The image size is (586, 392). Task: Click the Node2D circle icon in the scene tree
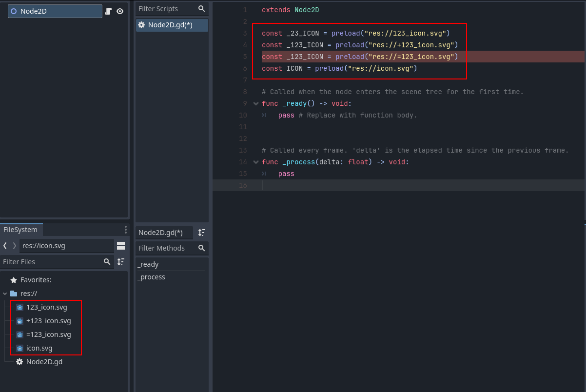click(13, 11)
